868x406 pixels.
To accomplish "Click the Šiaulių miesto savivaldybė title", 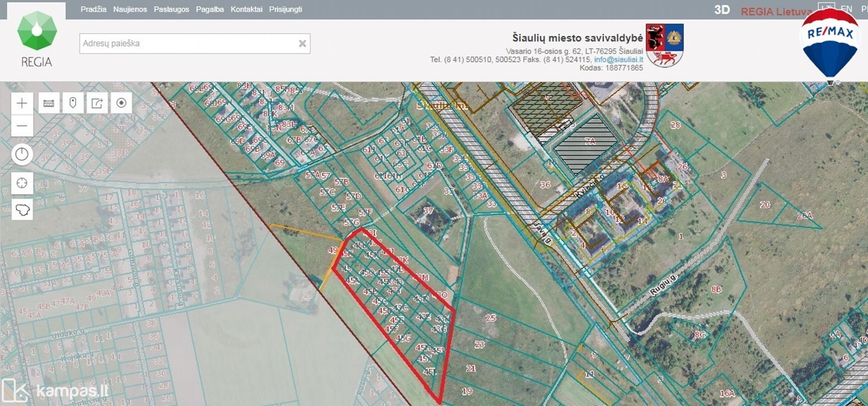I will pos(577,38).
